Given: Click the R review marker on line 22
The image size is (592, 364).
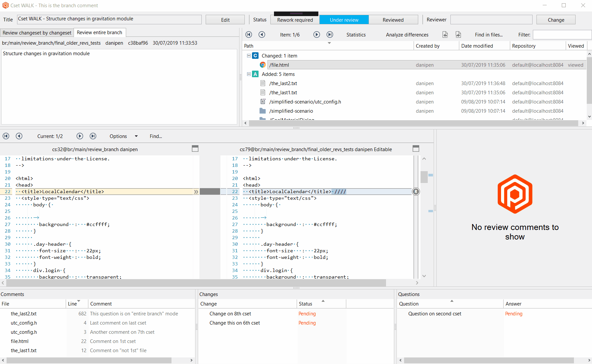Looking at the screenshot, I should point(416,192).
